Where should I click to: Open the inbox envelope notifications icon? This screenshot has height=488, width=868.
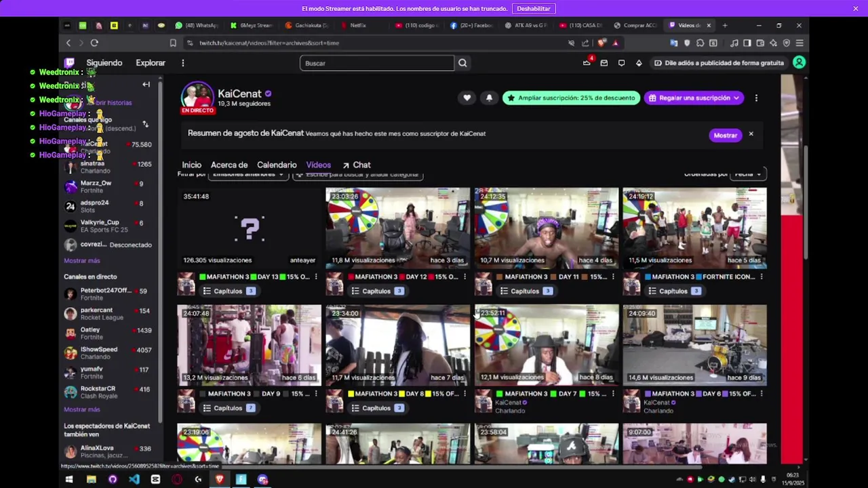tap(604, 63)
